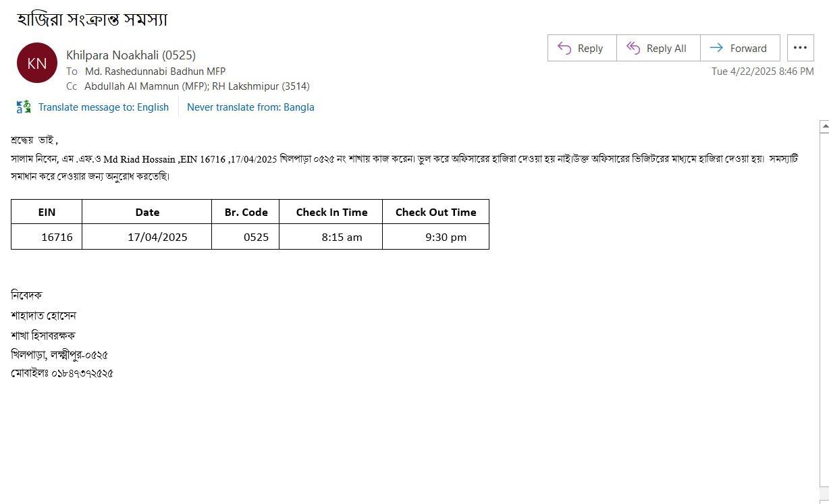Image resolution: width=829 pixels, height=504 pixels.
Task: Click the Reply All button label
Action: click(x=666, y=49)
